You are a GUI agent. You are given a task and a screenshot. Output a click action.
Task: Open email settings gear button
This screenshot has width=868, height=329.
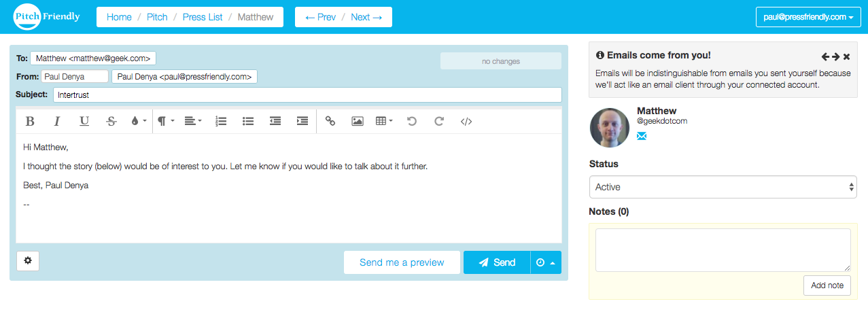pos(28,261)
